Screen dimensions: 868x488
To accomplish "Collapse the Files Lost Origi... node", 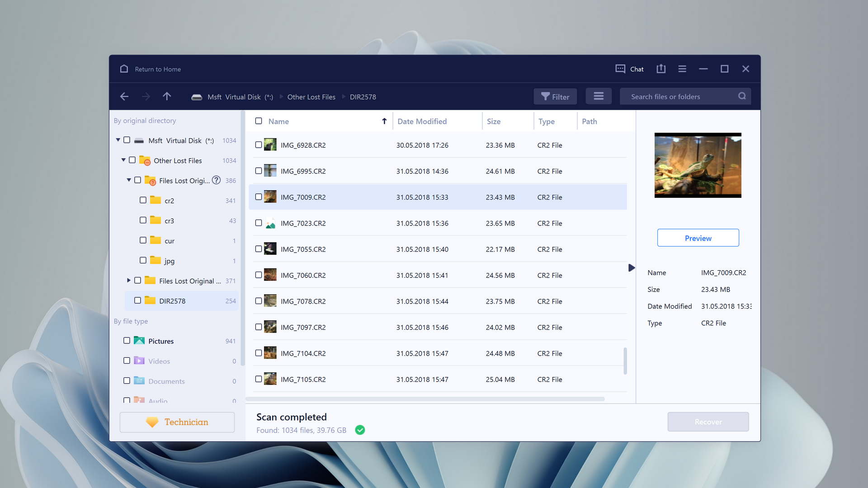I will [129, 180].
